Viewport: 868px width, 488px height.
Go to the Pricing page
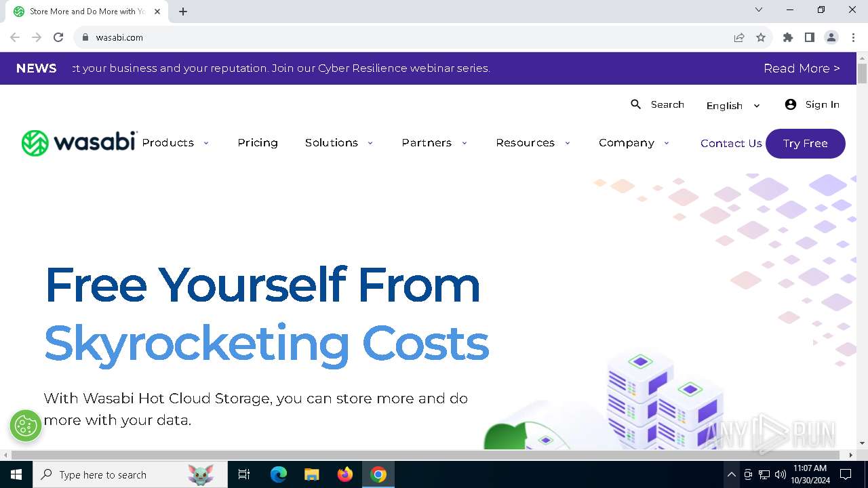click(x=258, y=143)
